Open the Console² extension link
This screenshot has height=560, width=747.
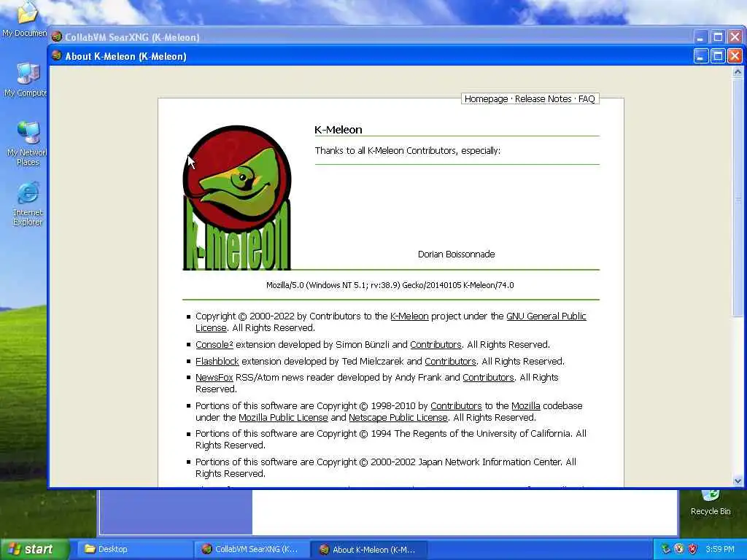(214, 345)
